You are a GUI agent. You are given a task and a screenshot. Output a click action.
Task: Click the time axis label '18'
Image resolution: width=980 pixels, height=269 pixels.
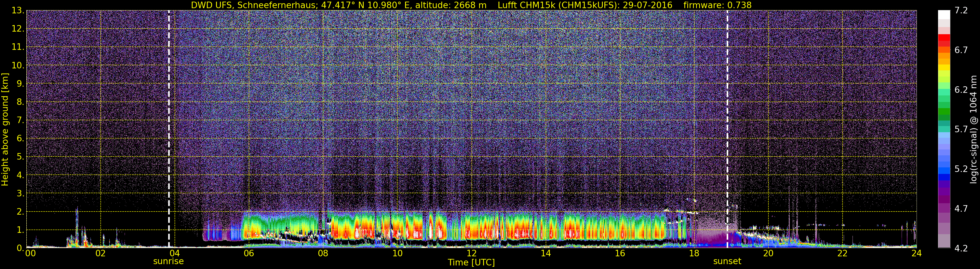point(694,253)
